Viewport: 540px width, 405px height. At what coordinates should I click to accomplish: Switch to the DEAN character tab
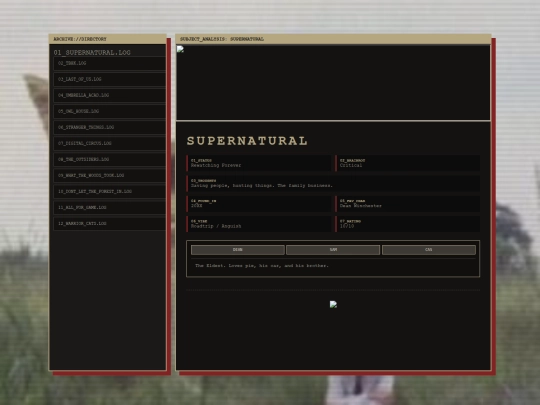[x=238, y=250]
